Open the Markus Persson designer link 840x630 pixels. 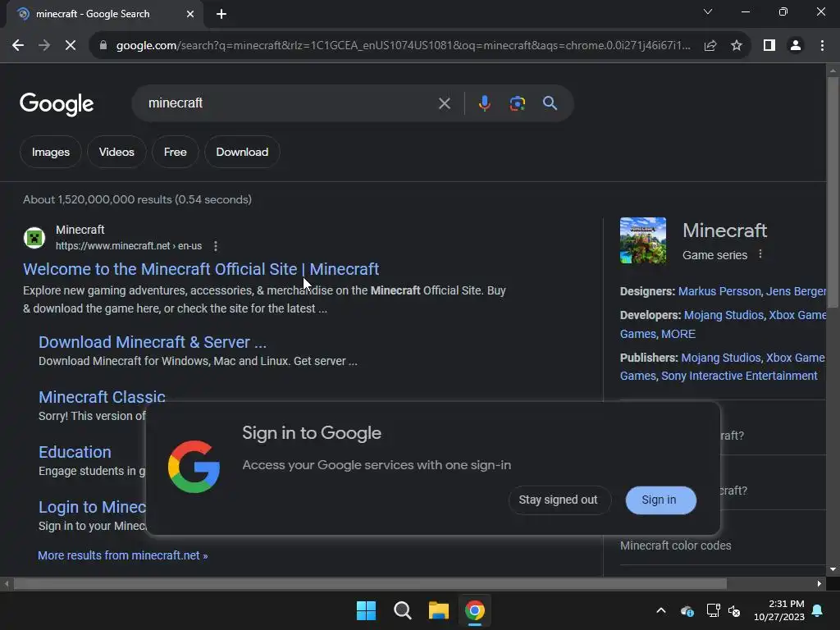click(719, 291)
